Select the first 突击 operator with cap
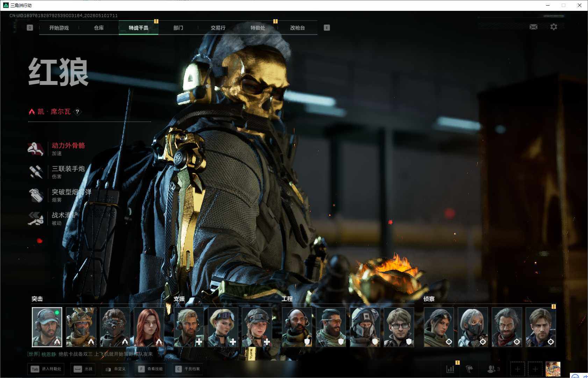This screenshot has height=378, width=588. pos(47,327)
